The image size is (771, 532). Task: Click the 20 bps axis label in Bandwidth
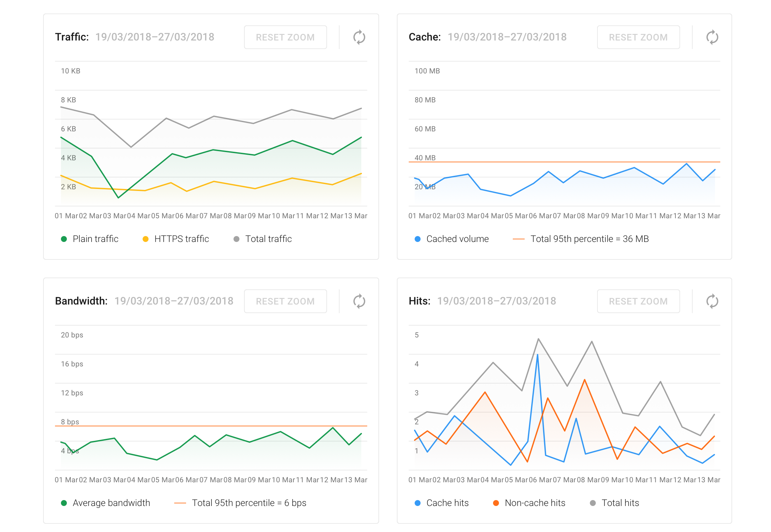pos(72,335)
